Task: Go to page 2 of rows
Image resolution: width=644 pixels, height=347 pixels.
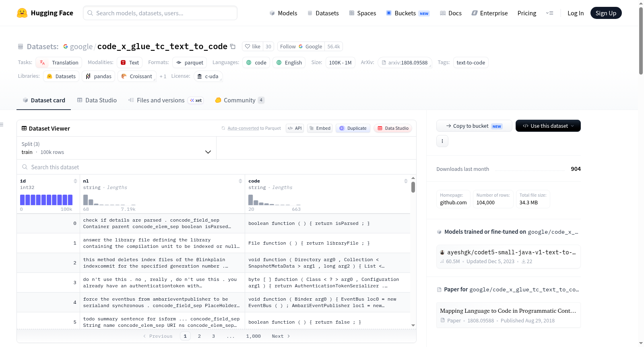Action: 199,336
